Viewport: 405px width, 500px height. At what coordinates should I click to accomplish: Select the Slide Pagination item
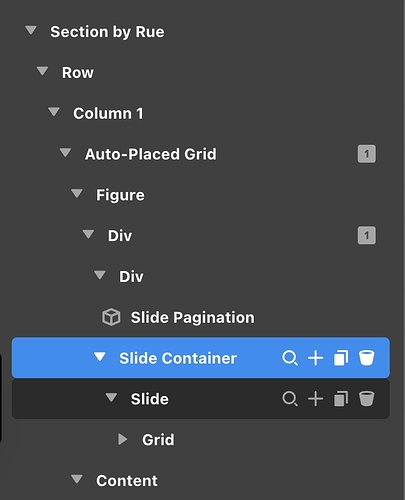pyautogui.click(x=192, y=317)
